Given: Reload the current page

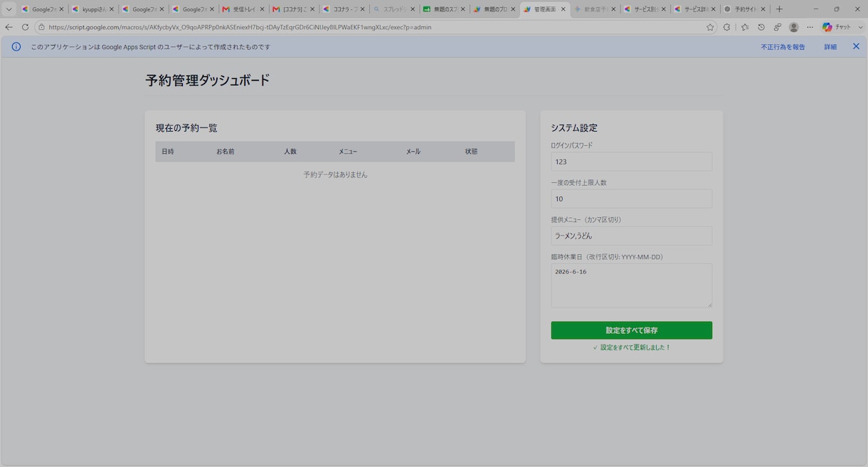Looking at the screenshot, I should pos(25,27).
